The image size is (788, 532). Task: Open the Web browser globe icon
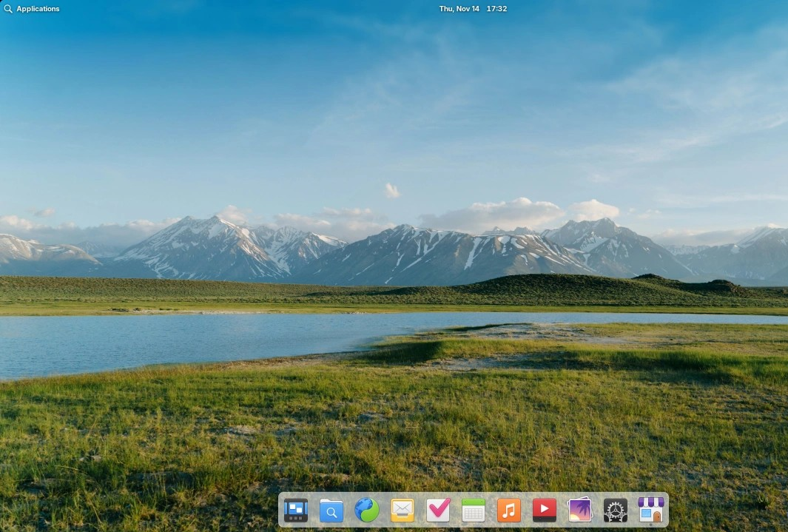(x=367, y=510)
